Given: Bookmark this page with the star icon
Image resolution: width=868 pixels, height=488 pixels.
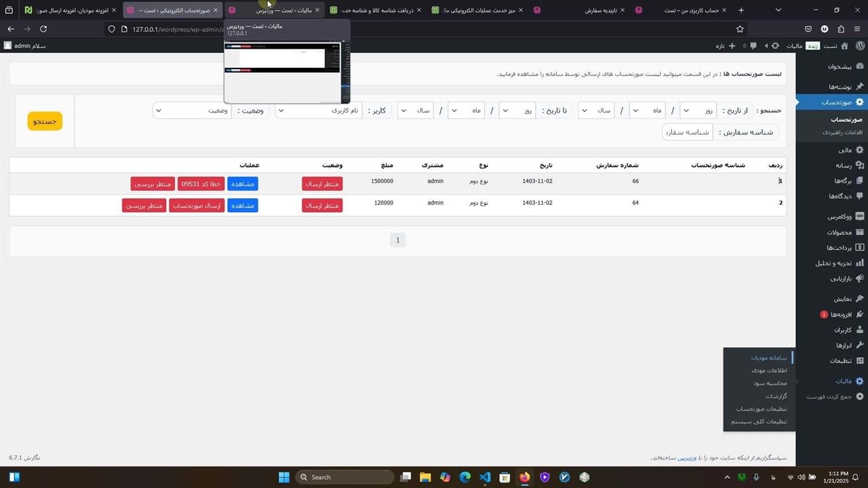Looking at the screenshot, I should point(740,29).
